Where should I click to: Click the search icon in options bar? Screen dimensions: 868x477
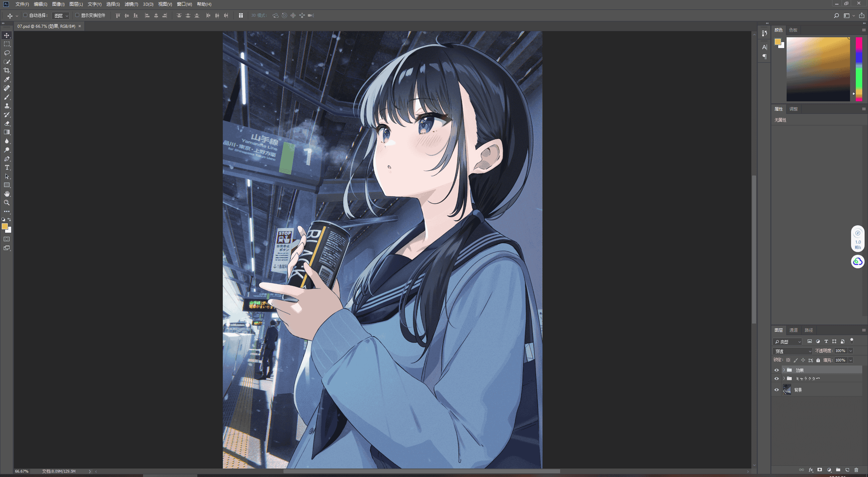pyautogui.click(x=836, y=16)
